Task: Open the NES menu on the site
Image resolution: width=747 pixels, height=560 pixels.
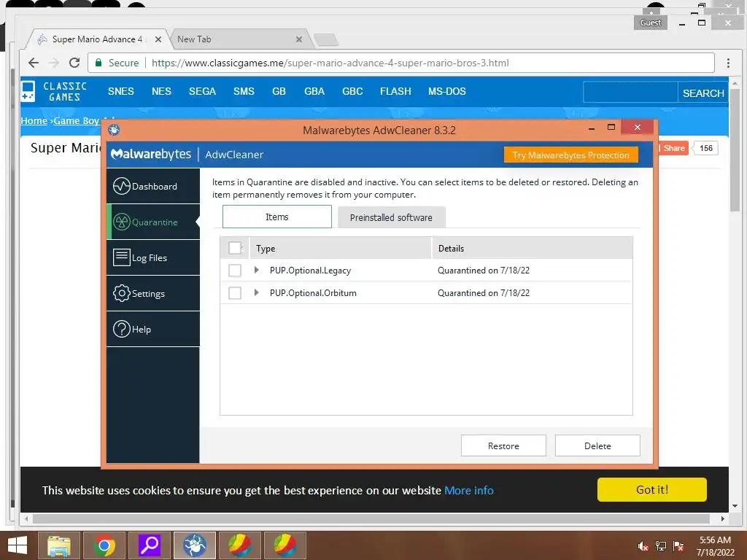Action: [161, 91]
